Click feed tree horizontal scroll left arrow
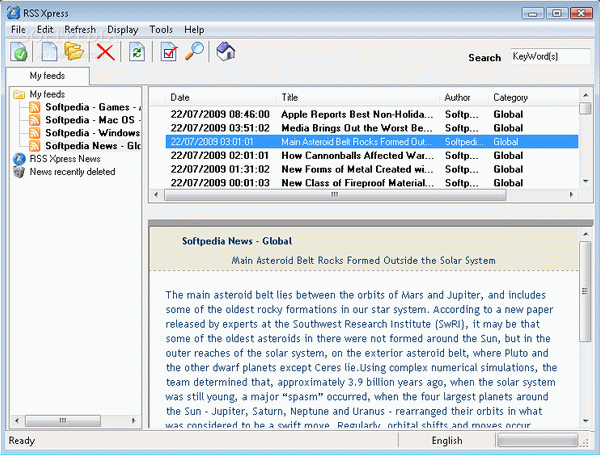Viewport: 600px width, 455px height. coord(17,421)
